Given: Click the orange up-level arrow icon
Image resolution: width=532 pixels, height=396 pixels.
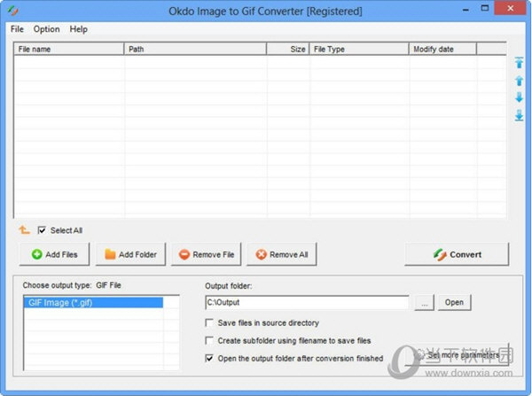Looking at the screenshot, I should pos(24,230).
